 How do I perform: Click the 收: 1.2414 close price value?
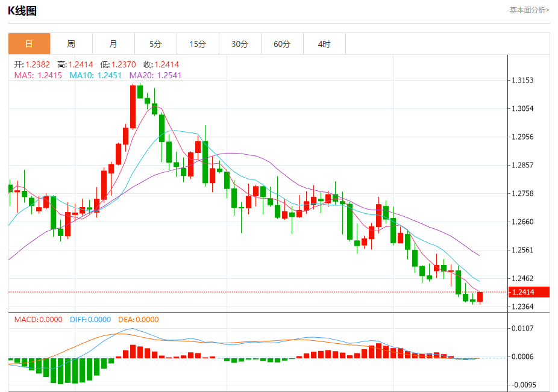click(161, 64)
